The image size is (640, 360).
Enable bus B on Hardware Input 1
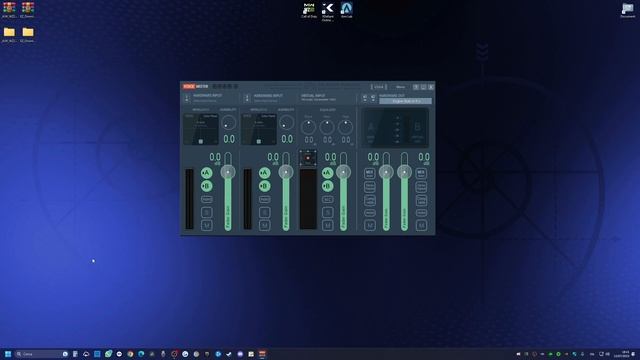click(207, 186)
